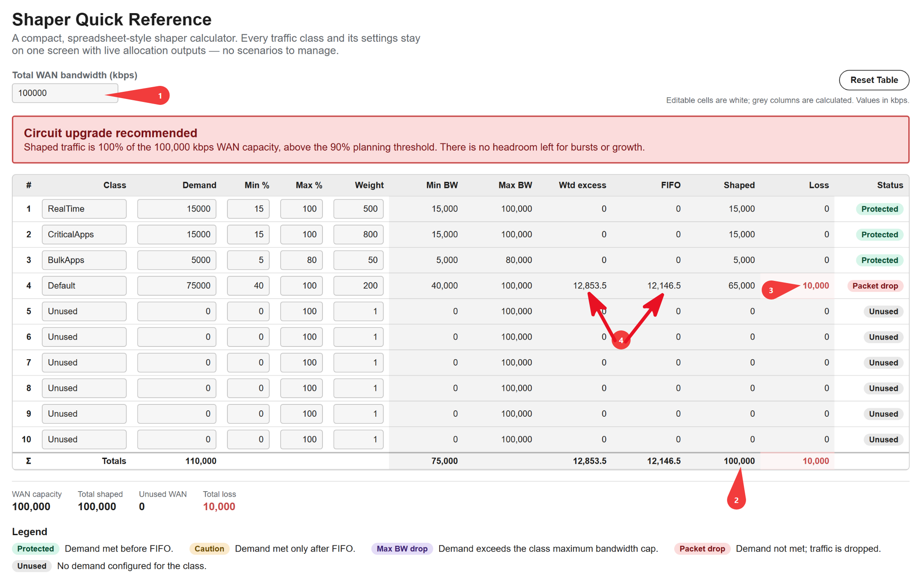Click the Wtd excess column header
This screenshot has height=580, width=924.
coord(582,185)
